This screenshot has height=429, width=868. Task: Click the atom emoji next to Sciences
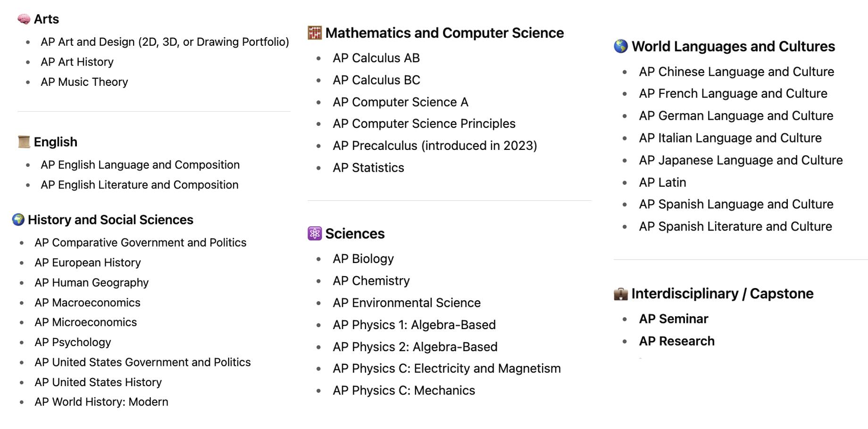(315, 233)
